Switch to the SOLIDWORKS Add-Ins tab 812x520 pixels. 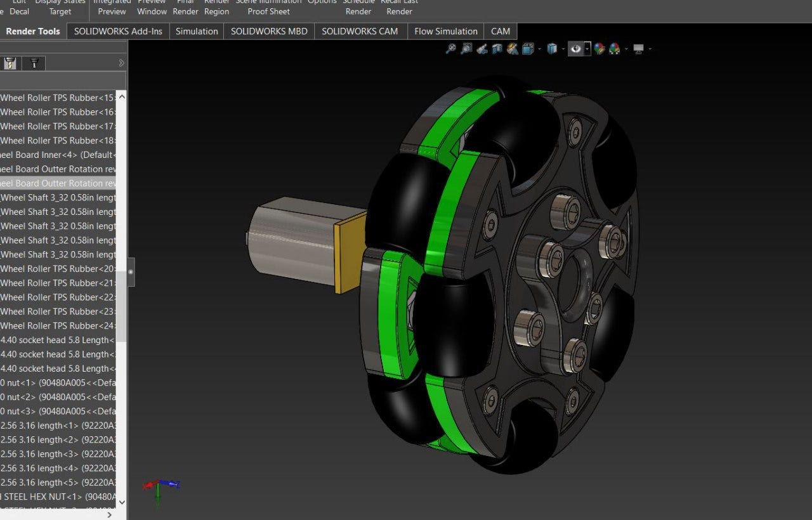click(x=118, y=31)
